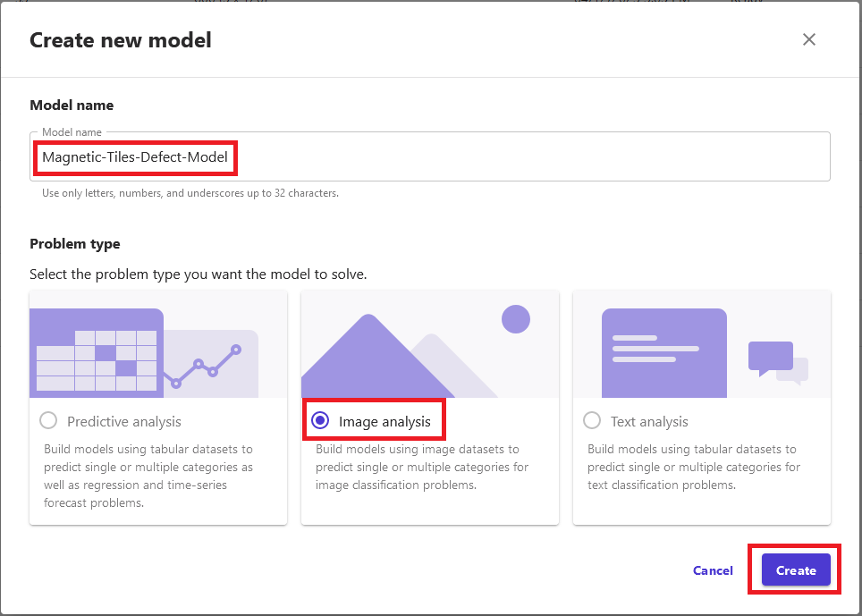The height and width of the screenshot is (616, 862).
Task: Click the Predictive analysis description text
Action: (148, 476)
